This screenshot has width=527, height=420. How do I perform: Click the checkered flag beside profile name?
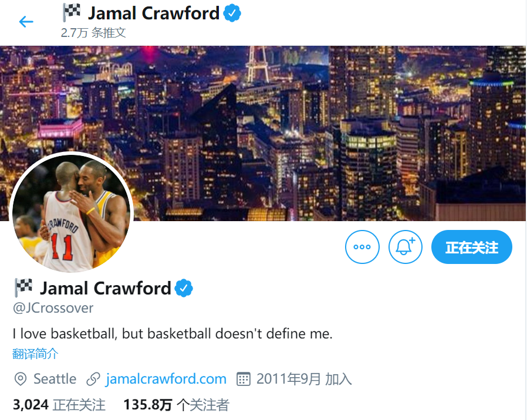click(x=23, y=287)
